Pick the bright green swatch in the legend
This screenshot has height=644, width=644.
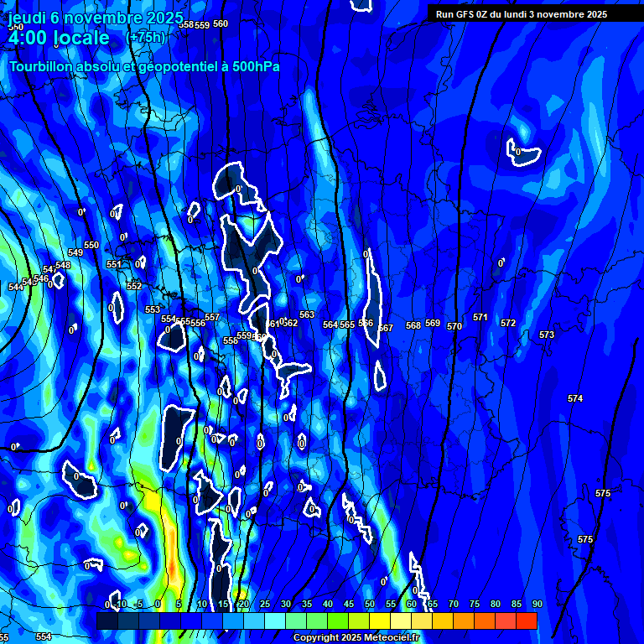337,621
